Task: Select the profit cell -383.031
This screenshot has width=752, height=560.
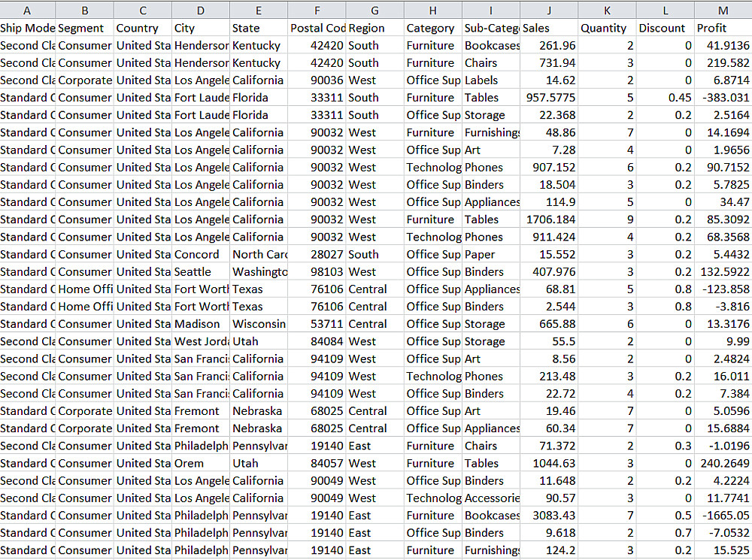Action: coord(723,98)
